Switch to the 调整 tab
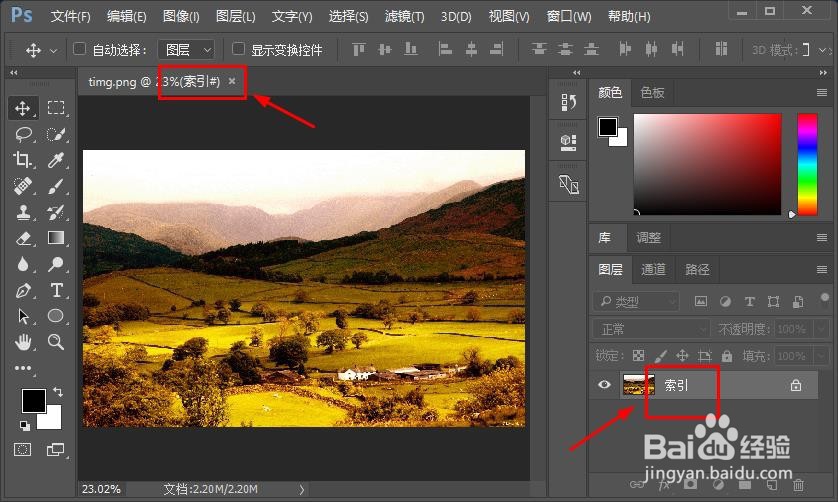This screenshot has height=502, width=838. point(649,237)
